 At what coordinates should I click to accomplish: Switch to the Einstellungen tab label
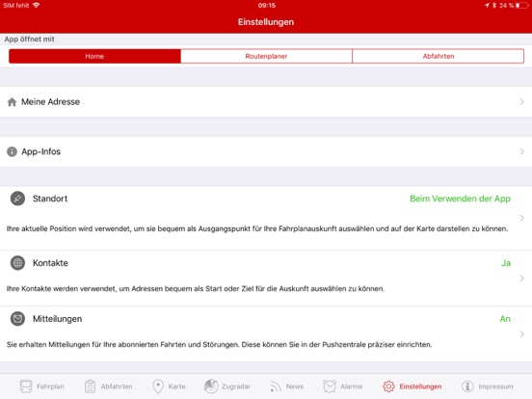[x=421, y=386]
